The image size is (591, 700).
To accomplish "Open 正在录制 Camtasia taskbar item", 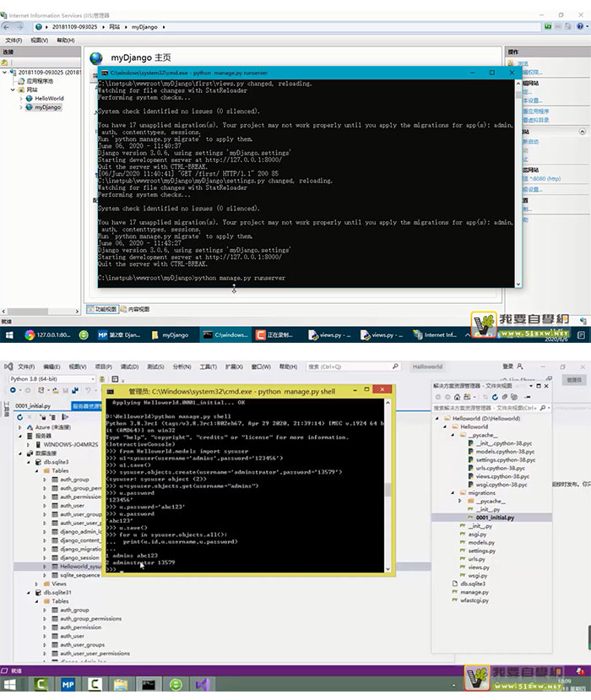I will coord(275,335).
